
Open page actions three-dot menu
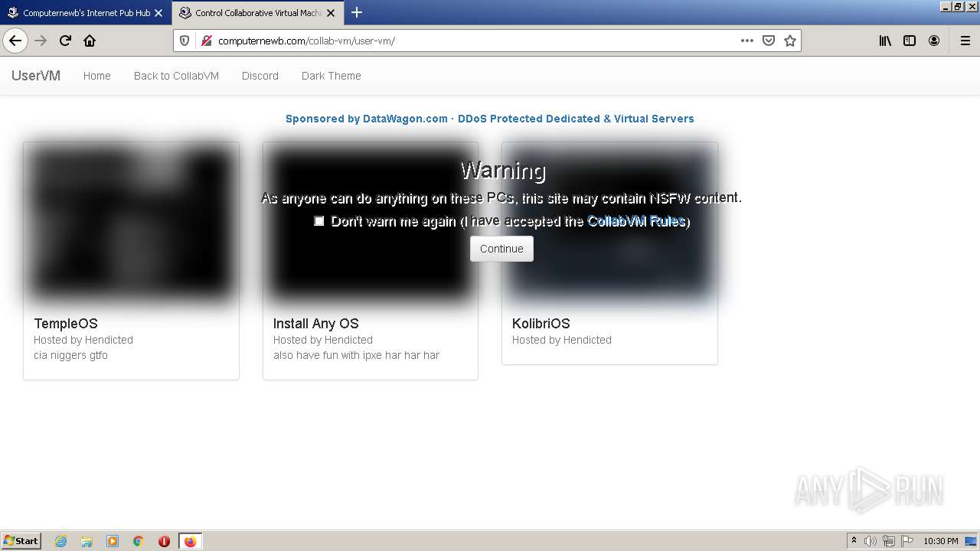(x=747, y=41)
